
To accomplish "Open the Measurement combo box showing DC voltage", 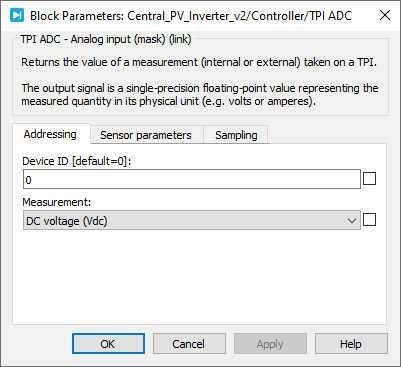I will click(x=192, y=220).
